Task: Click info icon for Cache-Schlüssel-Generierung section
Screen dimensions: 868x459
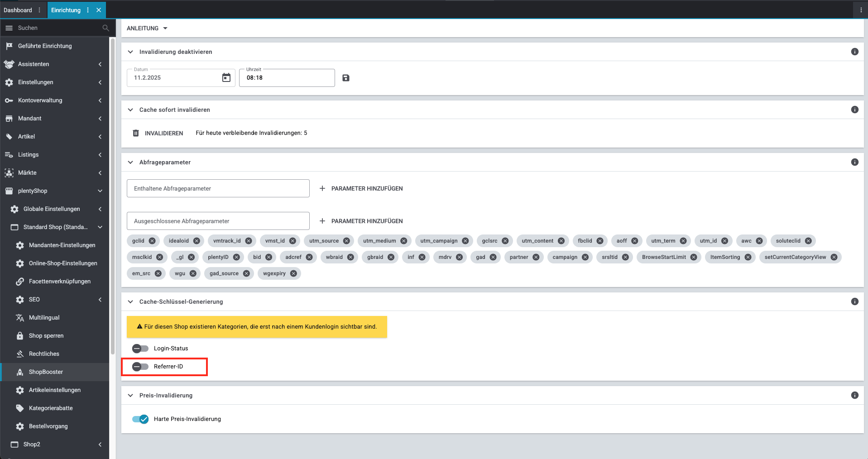Action: (854, 301)
